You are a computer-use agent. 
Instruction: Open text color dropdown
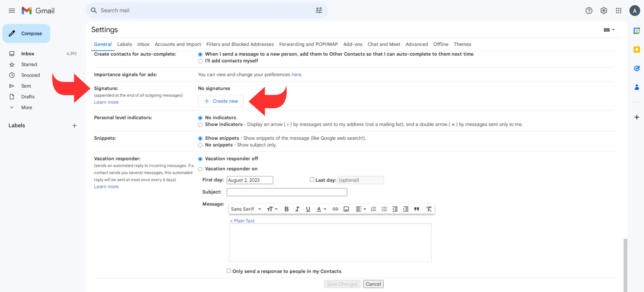(321, 209)
